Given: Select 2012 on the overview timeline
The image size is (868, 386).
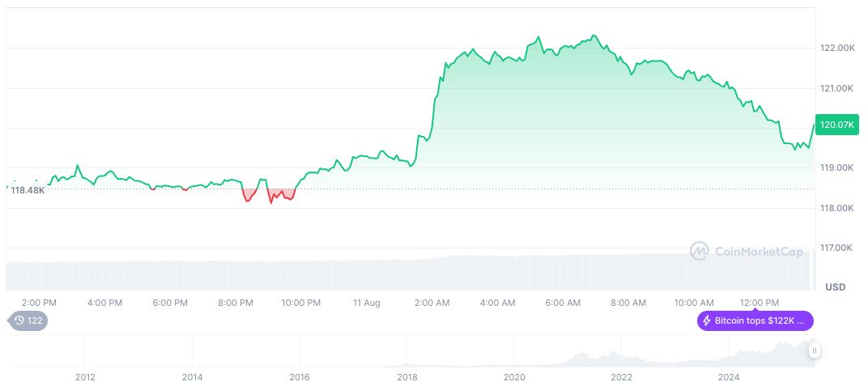Looking at the screenshot, I should pos(85,377).
